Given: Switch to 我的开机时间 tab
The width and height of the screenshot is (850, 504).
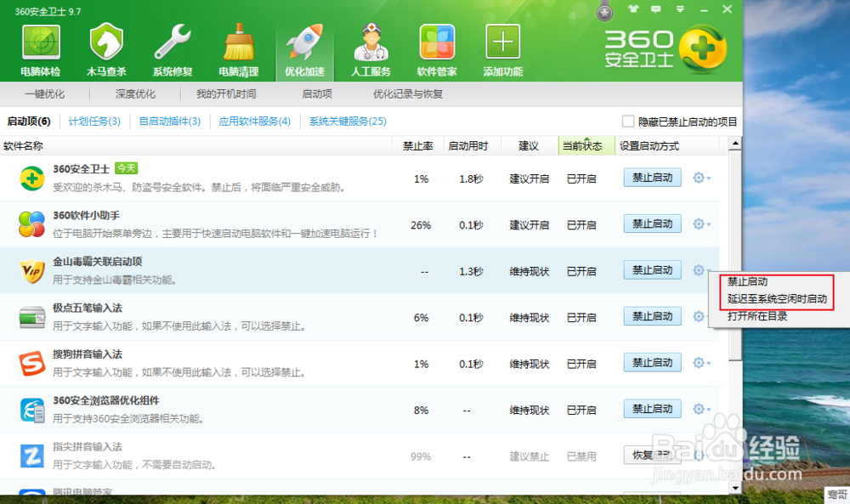Looking at the screenshot, I should [x=226, y=94].
